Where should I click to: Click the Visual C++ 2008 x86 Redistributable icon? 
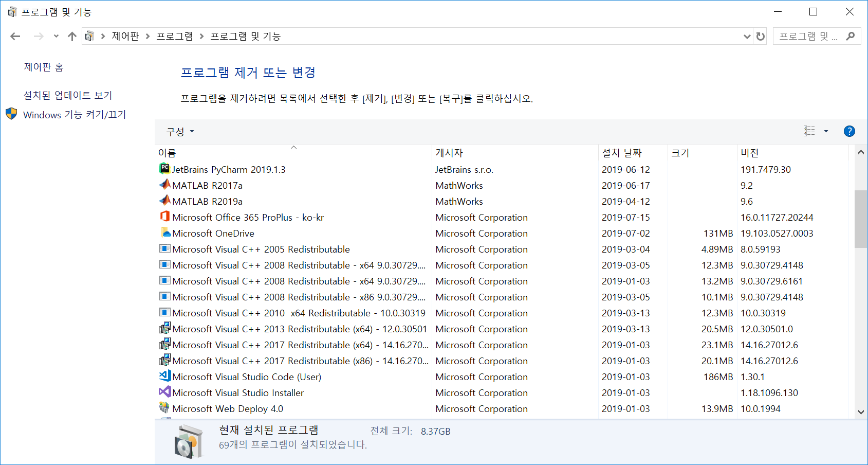point(164,296)
